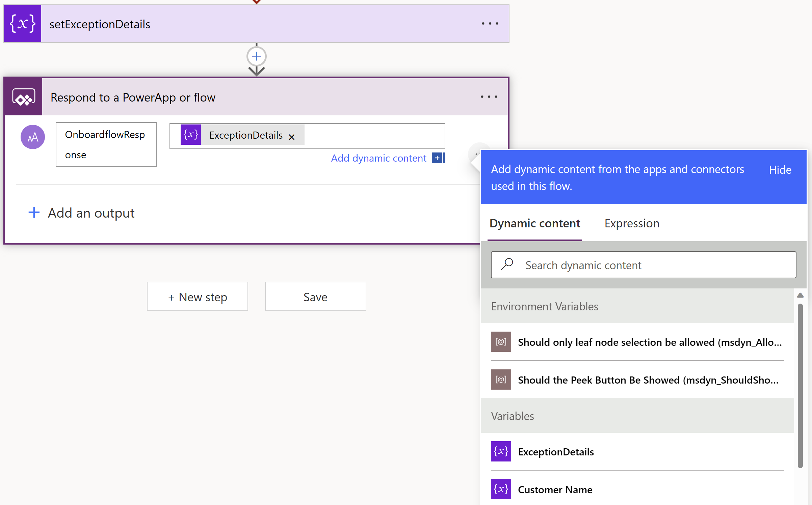Click Add dynamic content link

[378, 158]
